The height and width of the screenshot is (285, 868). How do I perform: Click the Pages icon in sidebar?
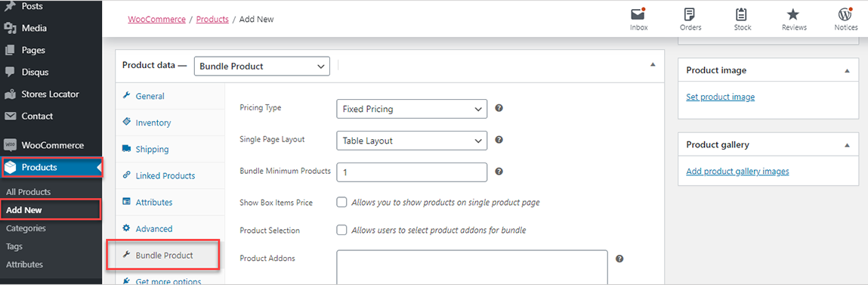tap(9, 50)
